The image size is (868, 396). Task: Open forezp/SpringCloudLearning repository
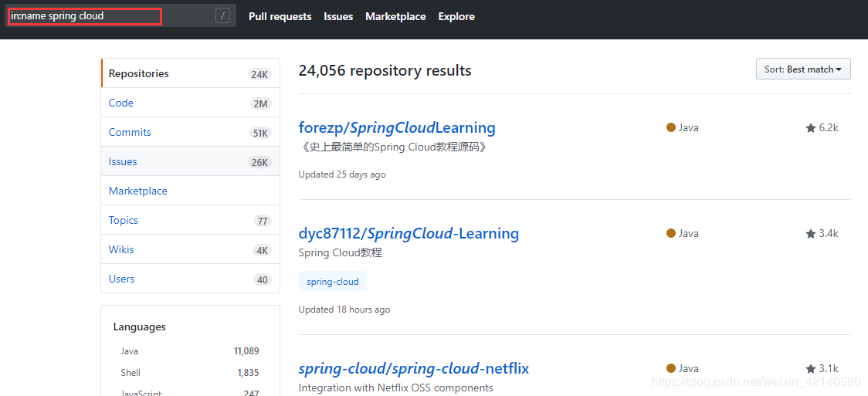[x=397, y=128]
